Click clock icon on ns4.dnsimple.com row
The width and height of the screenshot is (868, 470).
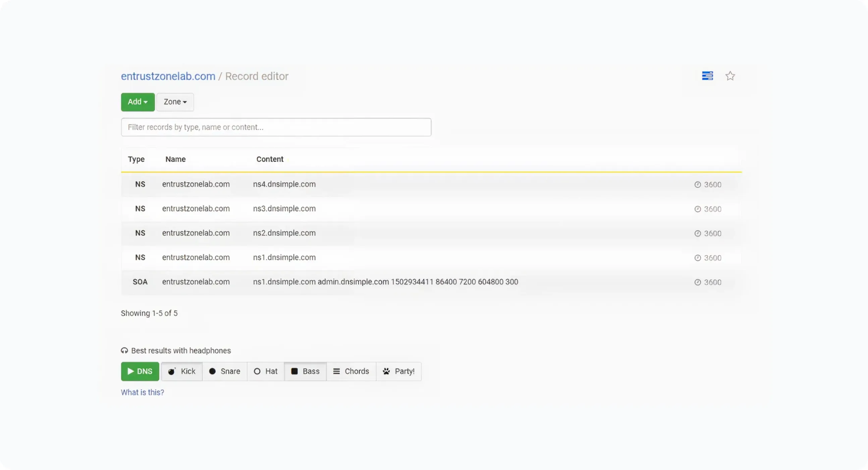pos(698,184)
